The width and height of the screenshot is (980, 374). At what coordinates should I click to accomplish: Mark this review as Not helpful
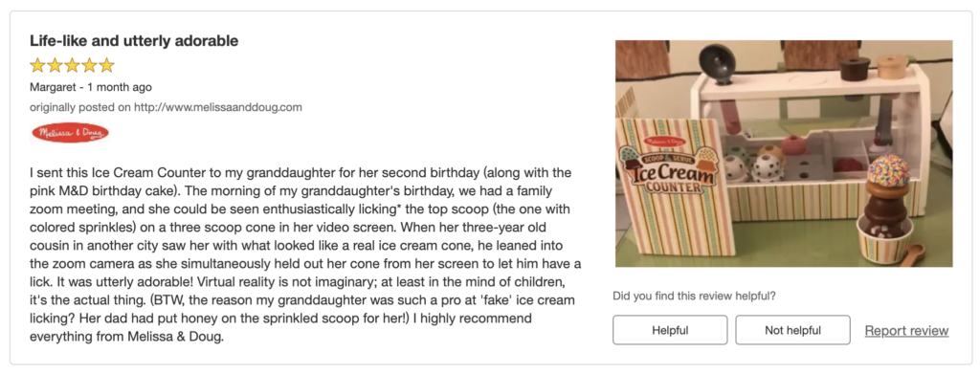pos(792,330)
